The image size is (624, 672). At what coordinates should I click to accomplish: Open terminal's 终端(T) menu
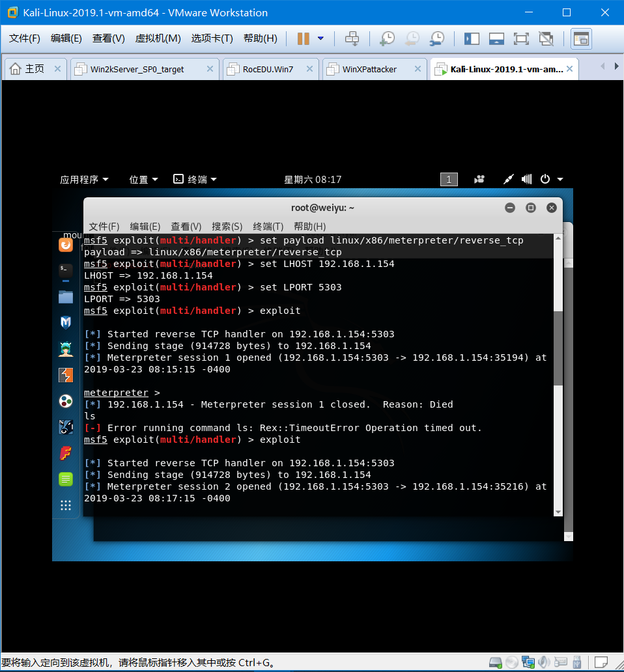(x=268, y=227)
